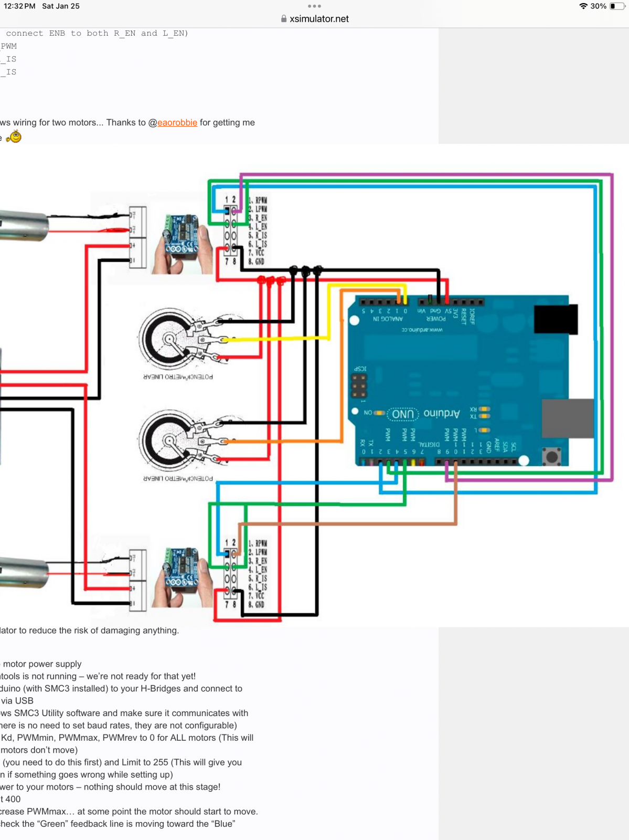Image resolution: width=629 pixels, height=840 pixels.
Task: Tap the upper motor terminal block connector
Action: [x=137, y=237]
